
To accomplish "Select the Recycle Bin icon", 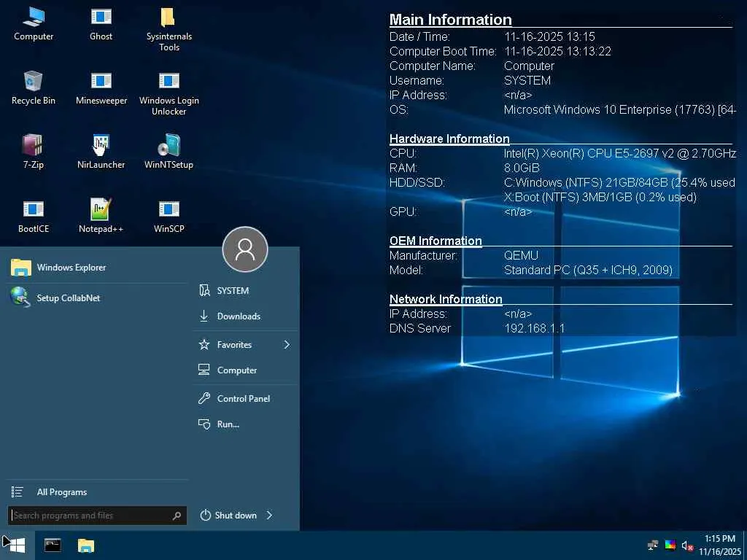I will click(x=34, y=87).
